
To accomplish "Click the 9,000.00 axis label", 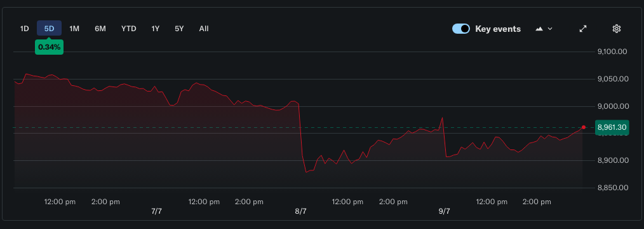I will coord(612,106).
